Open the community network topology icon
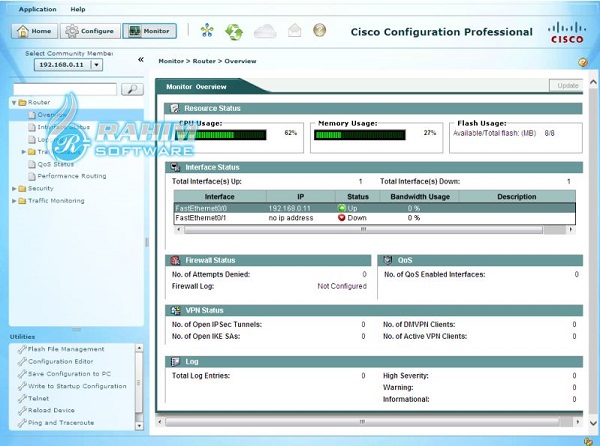This screenshot has height=446, width=600. pyautogui.click(x=207, y=30)
